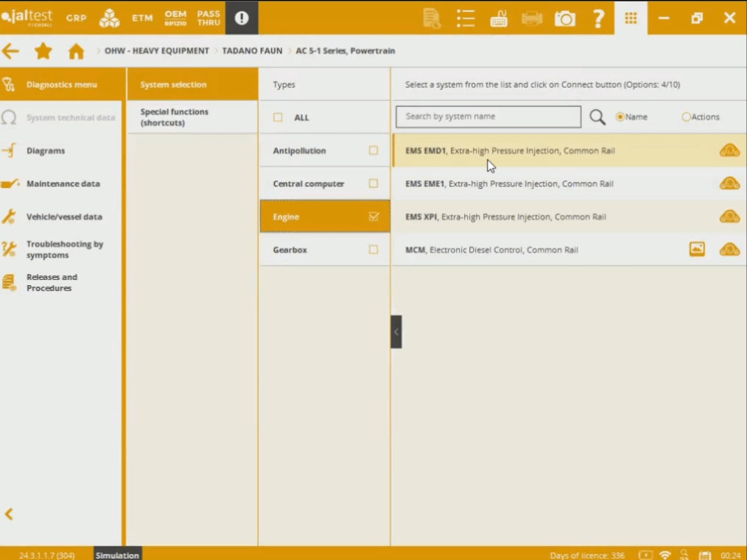Screen dimensions: 747x560
Task: Open Releases and Procedures
Action: 61,283
